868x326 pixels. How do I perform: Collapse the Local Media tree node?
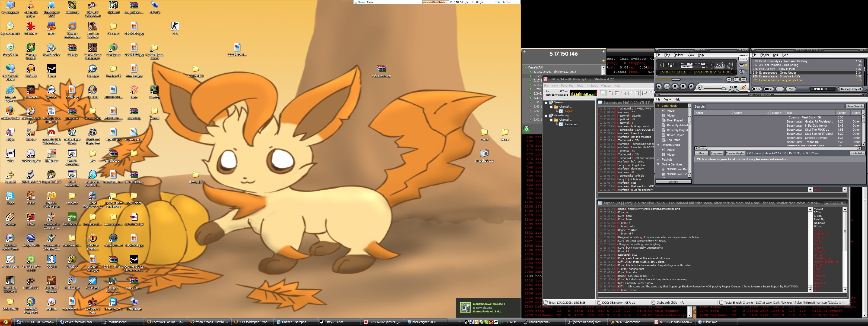(658, 106)
